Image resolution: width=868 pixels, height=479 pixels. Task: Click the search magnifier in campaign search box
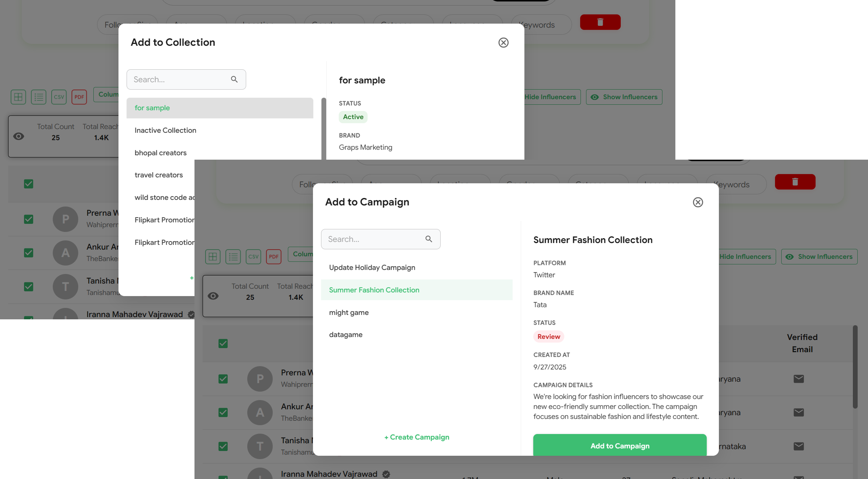pyautogui.click(x=428, y=239)
